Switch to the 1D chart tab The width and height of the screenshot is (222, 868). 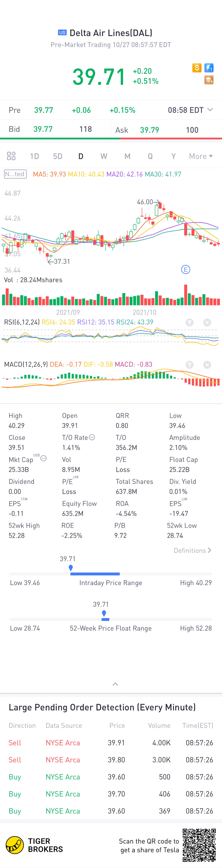coord(34,156)
